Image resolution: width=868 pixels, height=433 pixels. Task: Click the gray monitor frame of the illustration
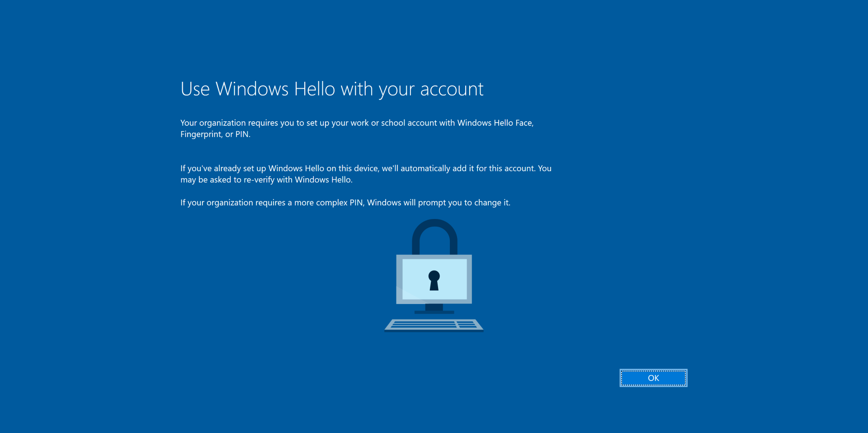coord(399,279)
